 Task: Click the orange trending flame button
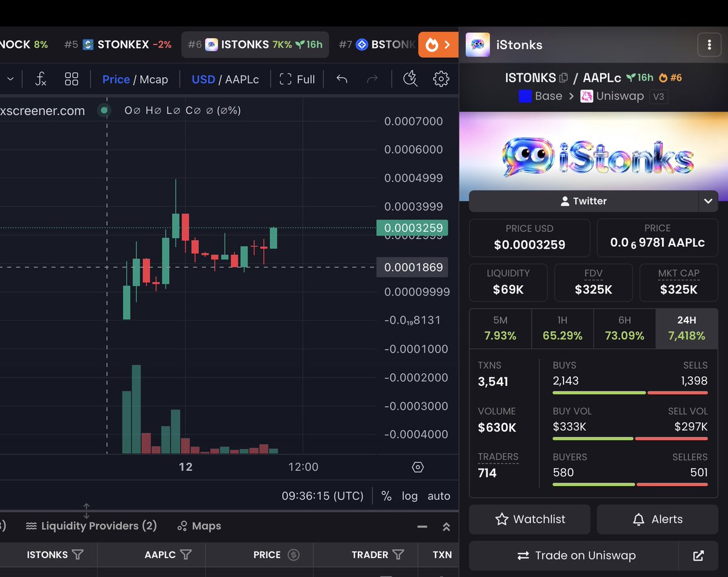click(x=438, y=44)
